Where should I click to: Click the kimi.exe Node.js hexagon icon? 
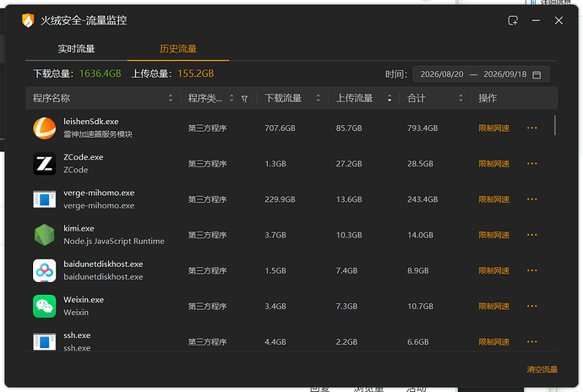44,235
